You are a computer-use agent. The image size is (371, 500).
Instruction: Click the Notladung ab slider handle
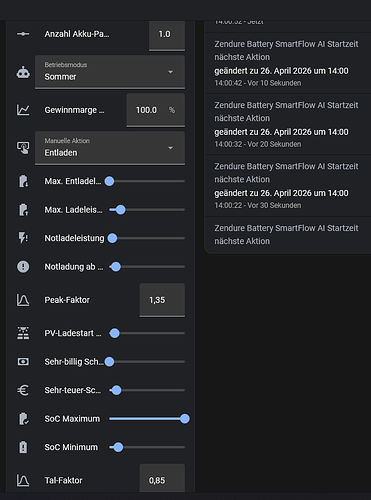pos(116,267)
